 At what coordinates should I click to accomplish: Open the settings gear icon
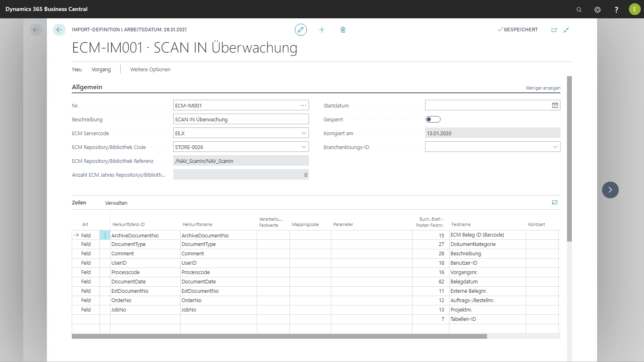click(x=598, y=9)
